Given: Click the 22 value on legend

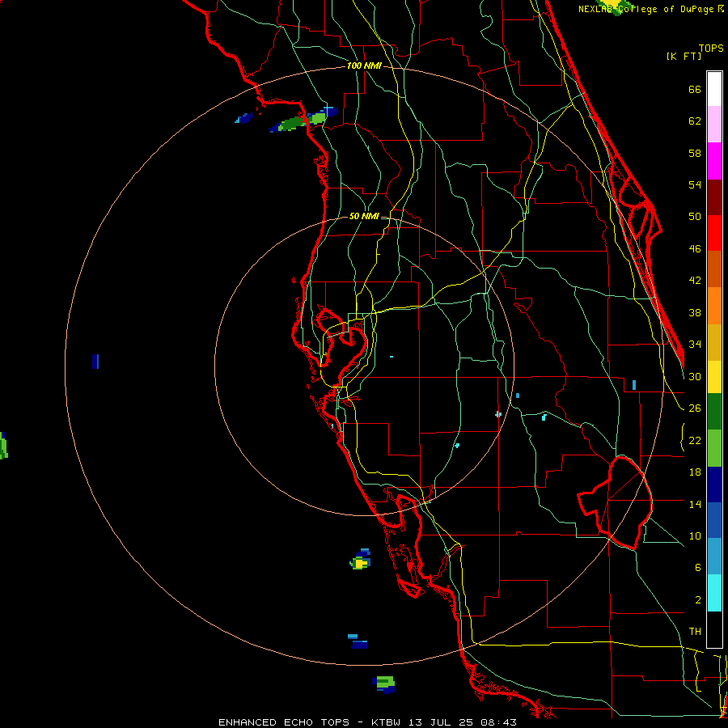Looking at the screenshot, I should tap(695, 440).
